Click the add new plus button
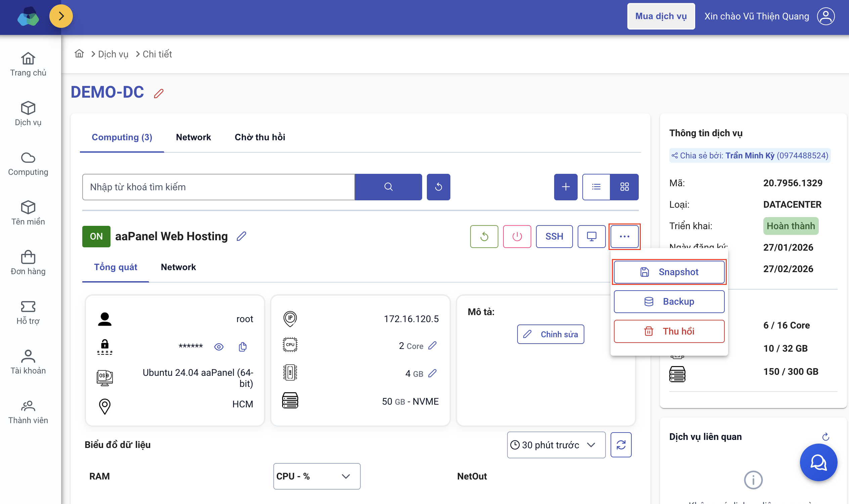849x504 pixels. (x=566, y=187)
